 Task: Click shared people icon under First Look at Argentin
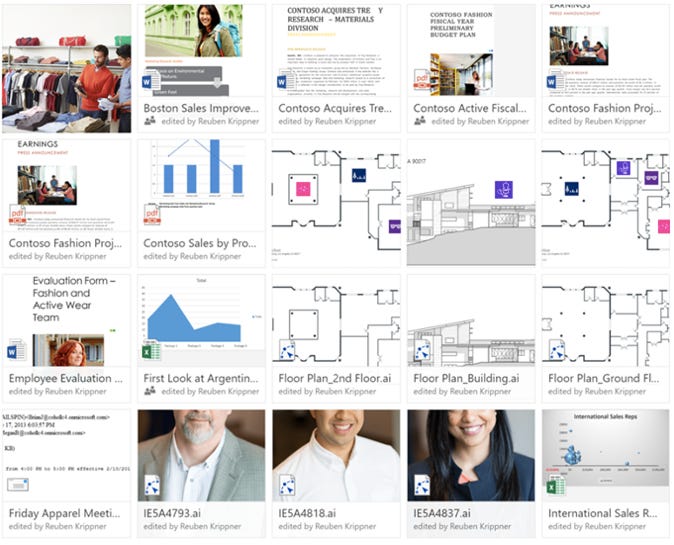click(x=150, y=391)
